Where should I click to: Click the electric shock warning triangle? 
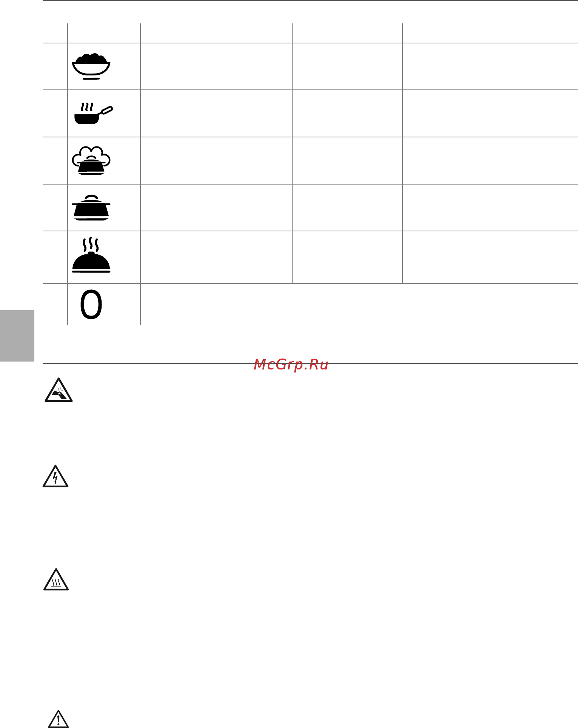[55, 476]
